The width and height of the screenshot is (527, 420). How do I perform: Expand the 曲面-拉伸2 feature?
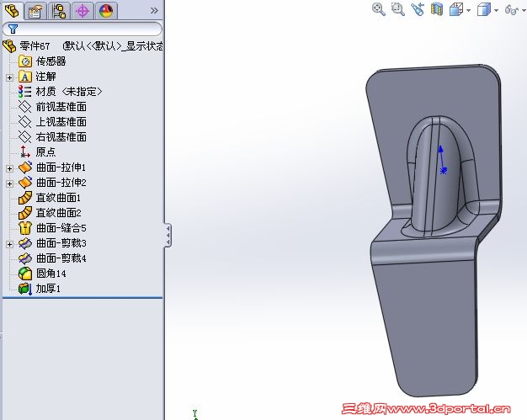pyautogui.click(x=9, y=183)
